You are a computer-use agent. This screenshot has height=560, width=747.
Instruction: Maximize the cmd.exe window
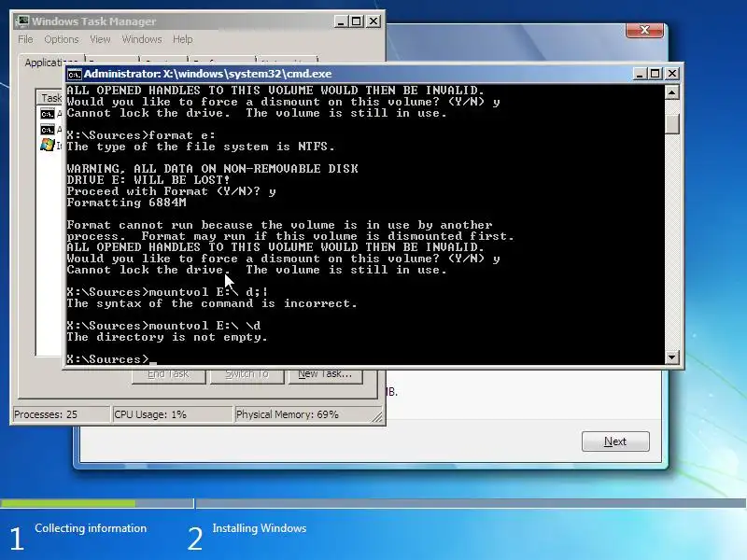[655, 74]
